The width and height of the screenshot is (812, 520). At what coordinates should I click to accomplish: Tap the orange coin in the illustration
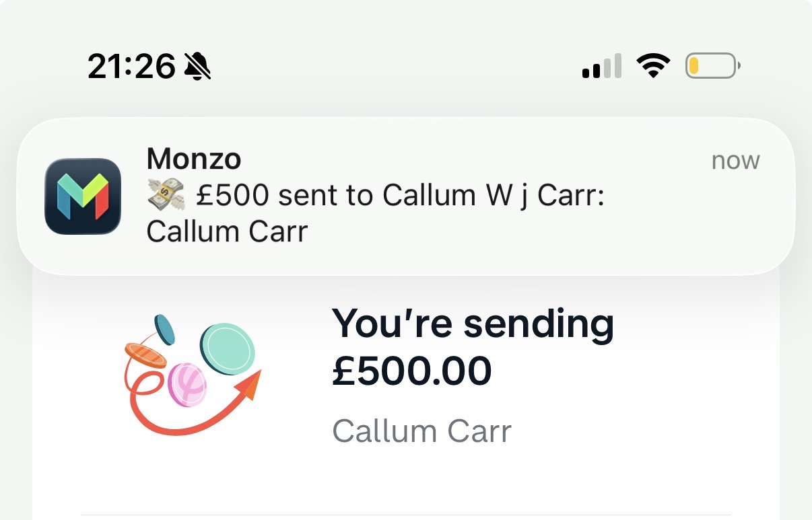click(x=145, y=353)
